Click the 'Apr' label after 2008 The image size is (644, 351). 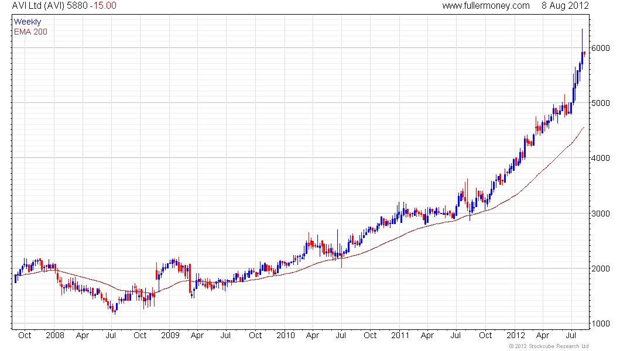pos(83,335)
